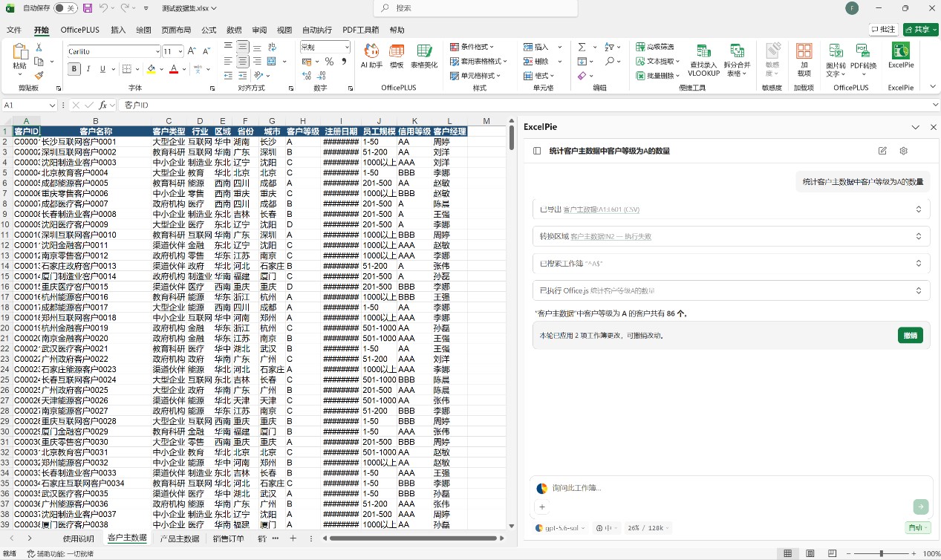The height and width of the screenshot is (560, 941).
Task: Click the 批注 comments button
Action: pos(883,30)
